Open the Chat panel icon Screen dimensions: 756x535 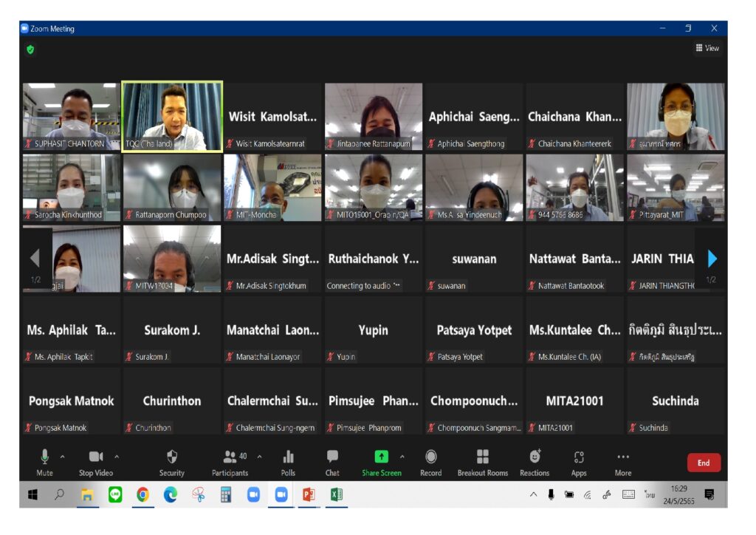[x=332, y=457]
